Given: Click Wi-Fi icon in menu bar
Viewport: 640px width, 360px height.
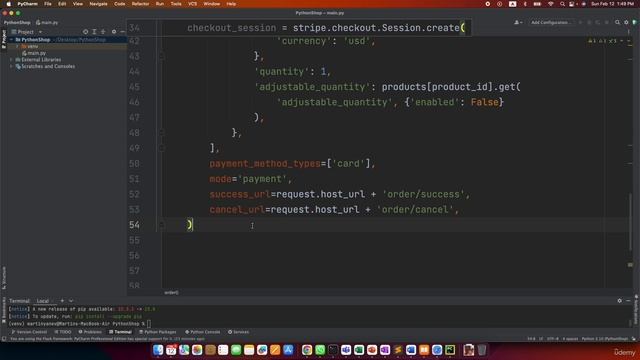Looking at the screenshot, I should [x=551, y=4].
